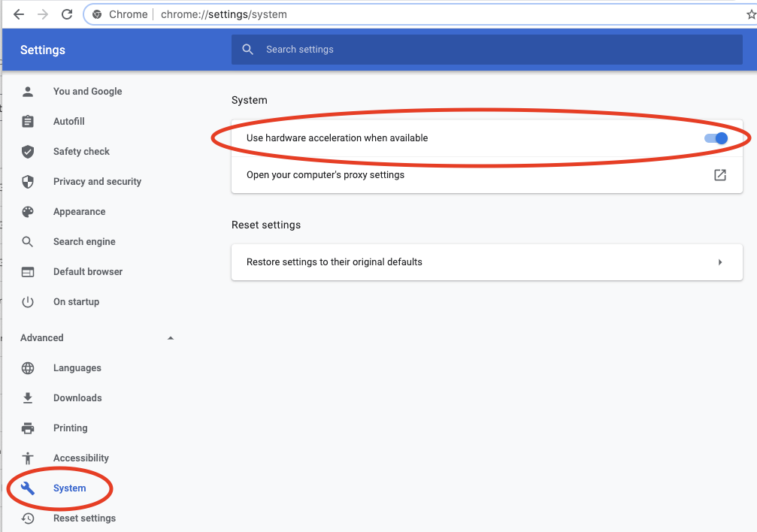
Task: Click the external link icon for proxy settings
Action: click(x=720, y=175)
